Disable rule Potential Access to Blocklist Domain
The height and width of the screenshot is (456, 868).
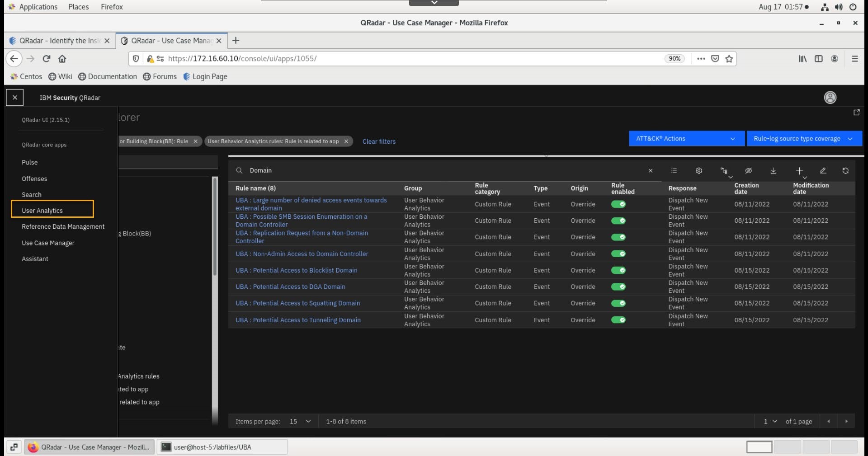point(618,270)
